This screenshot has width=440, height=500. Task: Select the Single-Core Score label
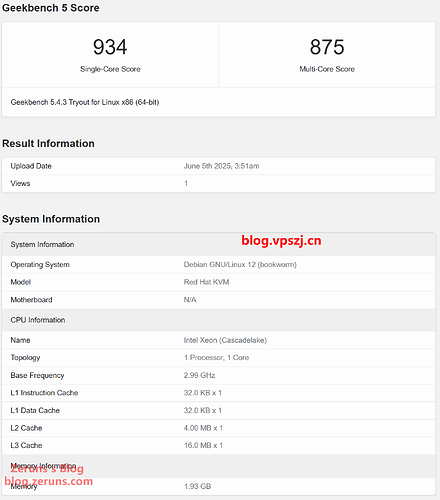click(110, 69)
